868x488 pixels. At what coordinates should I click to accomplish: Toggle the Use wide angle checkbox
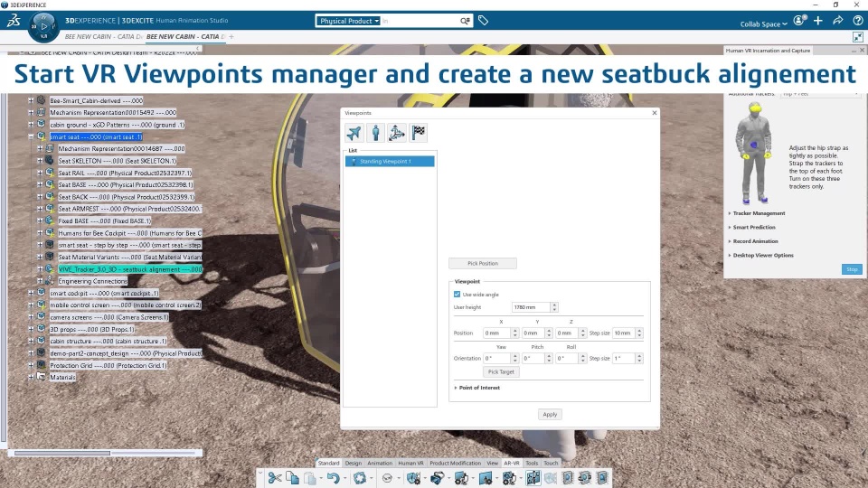coord(458,295)
